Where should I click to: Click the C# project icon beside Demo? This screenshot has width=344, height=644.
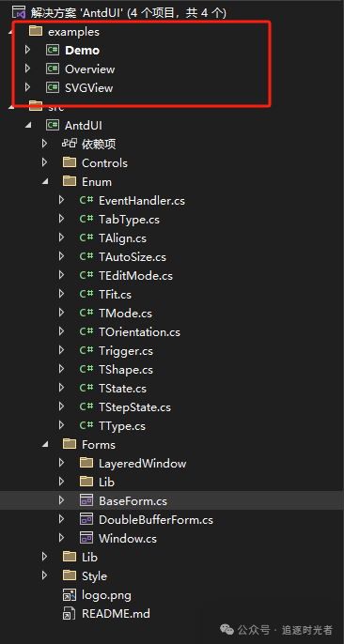pyautogui.click(x=53, y=50)
